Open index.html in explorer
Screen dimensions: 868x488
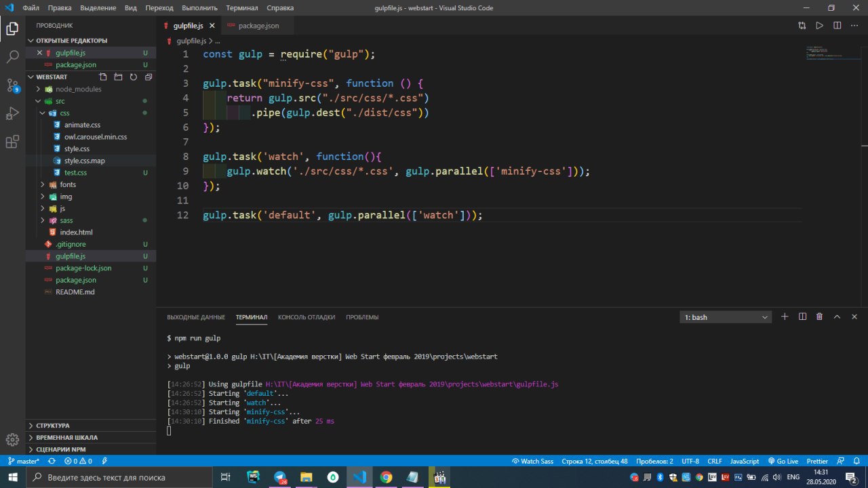[x=76, y=232]
